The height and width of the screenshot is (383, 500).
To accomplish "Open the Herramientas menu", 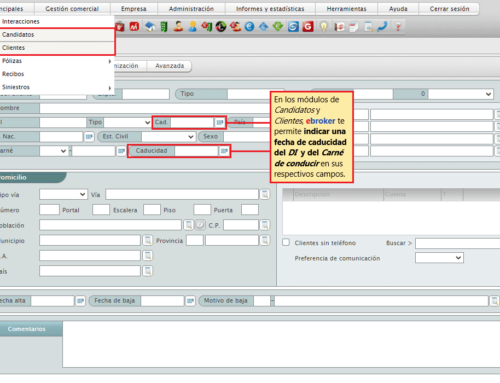I will click(x=346, y=9).
